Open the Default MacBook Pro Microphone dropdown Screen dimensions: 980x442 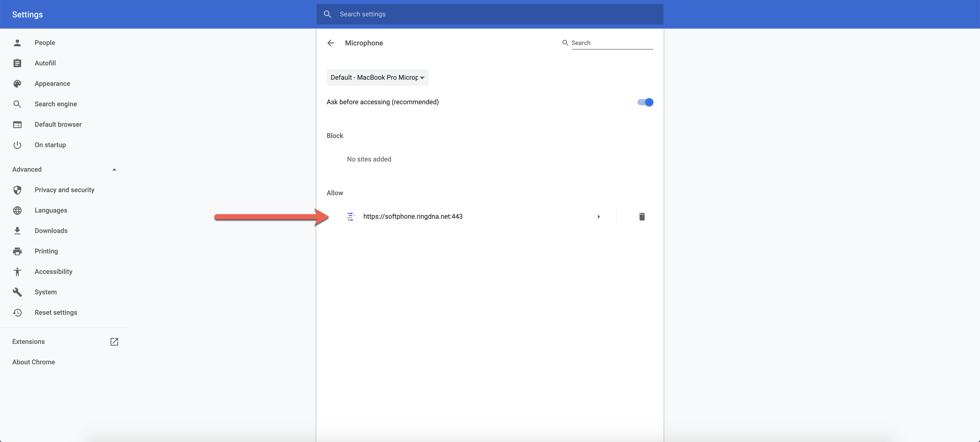click(x=377, y=78)
